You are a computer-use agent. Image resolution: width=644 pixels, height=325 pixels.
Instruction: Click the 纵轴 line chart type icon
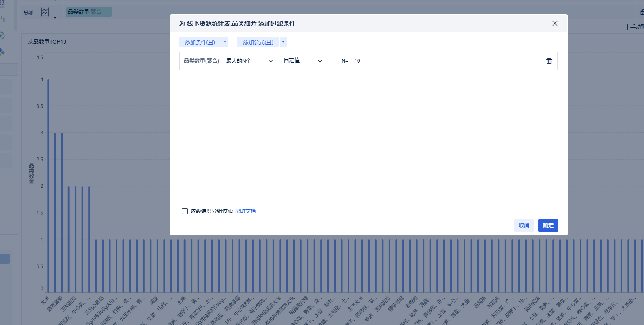45,12
